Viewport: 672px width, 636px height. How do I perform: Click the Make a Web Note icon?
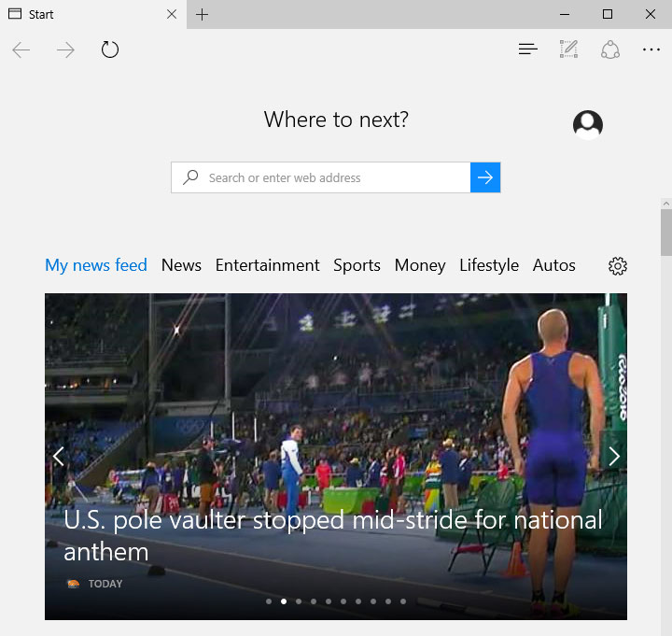(568, 49)
